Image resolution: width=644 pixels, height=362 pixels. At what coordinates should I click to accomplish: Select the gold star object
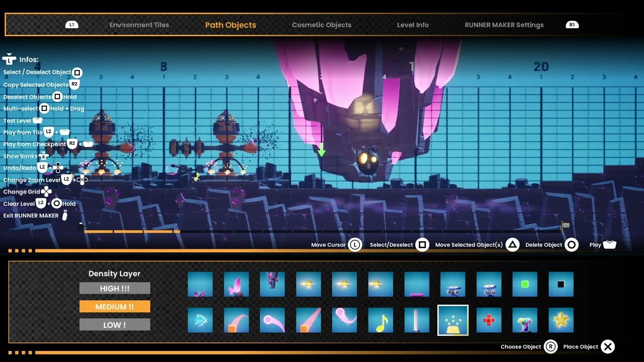(x=561, y=320)
